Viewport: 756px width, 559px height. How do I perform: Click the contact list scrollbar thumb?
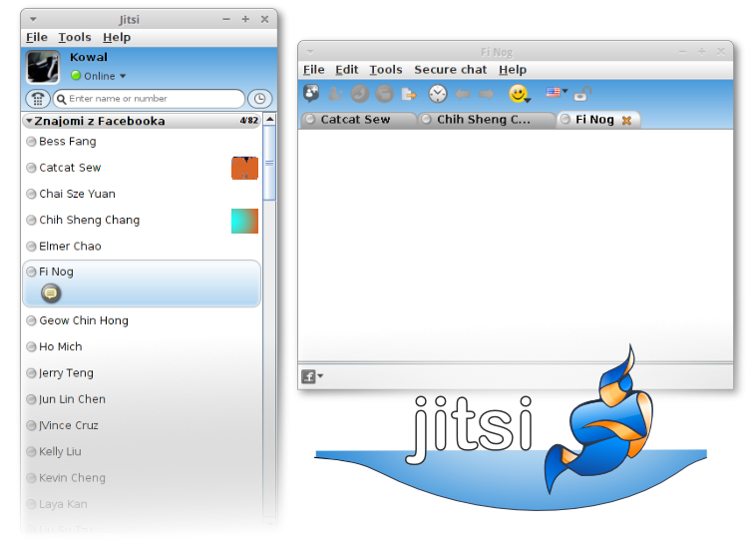pos(270,163)
